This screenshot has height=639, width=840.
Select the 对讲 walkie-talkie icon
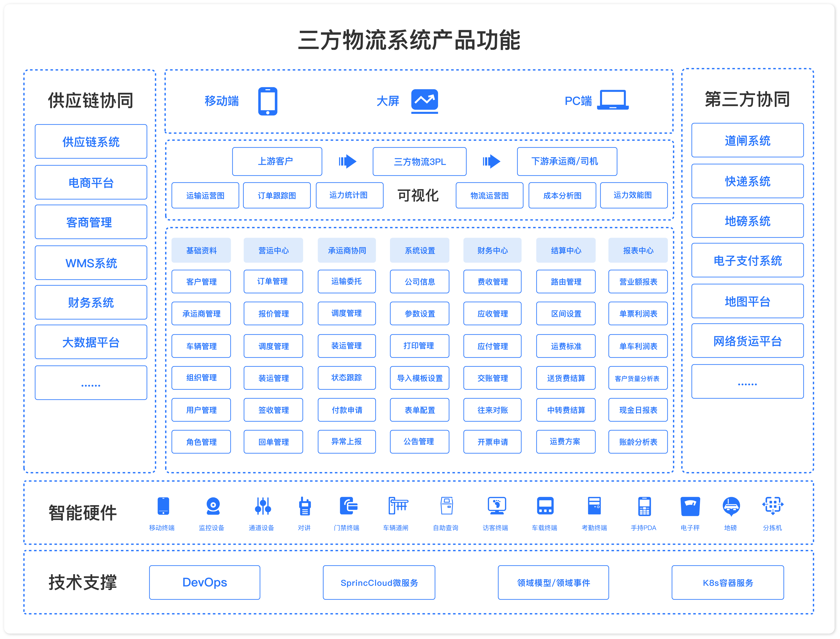click(x=305, y=506)
